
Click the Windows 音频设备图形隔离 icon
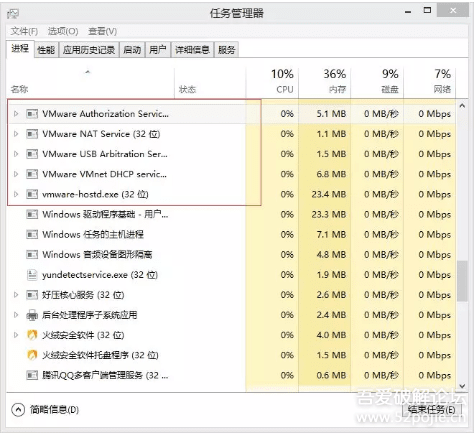(x=32, y=255)
